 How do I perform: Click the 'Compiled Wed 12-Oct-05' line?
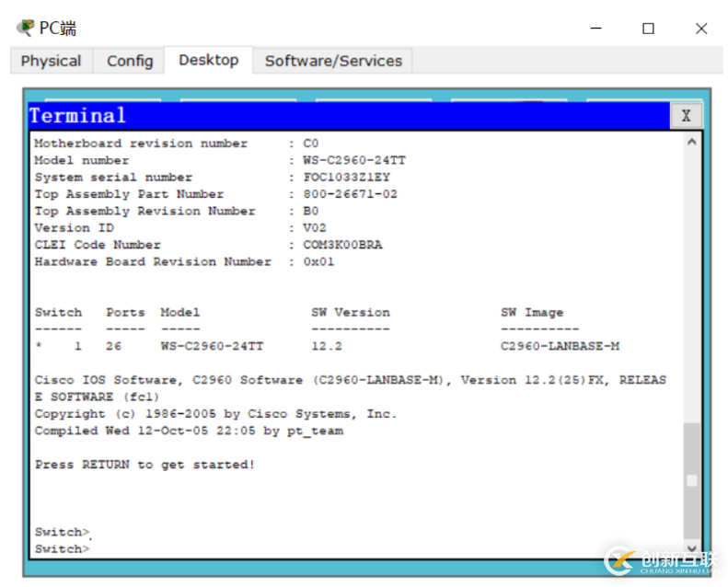click(x=189, y=431)
